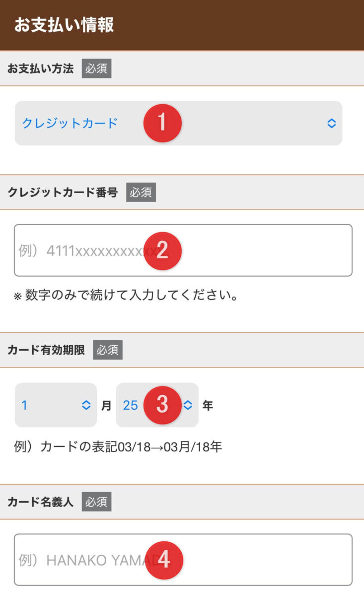Open the expiration month dropdown showing 1
Viewport: 364px width, 596px height.
[x=50, y=405]
